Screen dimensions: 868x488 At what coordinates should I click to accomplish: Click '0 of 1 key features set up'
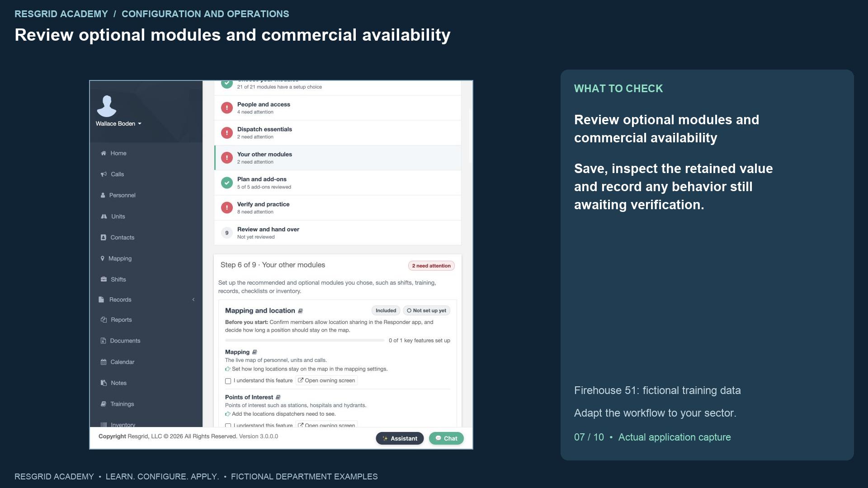pos(420,341)
